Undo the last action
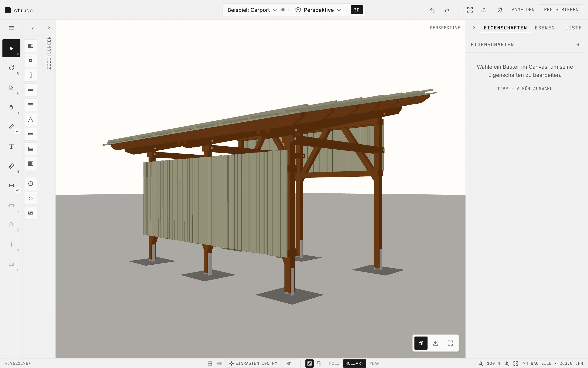 point(432,10)
